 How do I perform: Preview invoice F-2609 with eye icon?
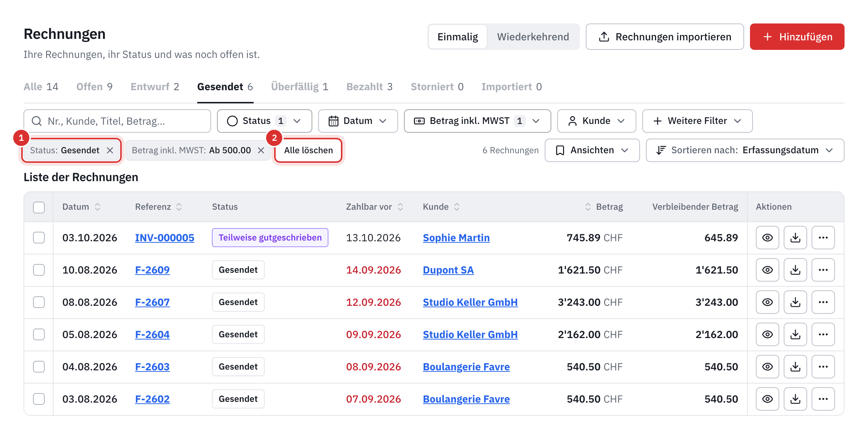coord(767,270)
